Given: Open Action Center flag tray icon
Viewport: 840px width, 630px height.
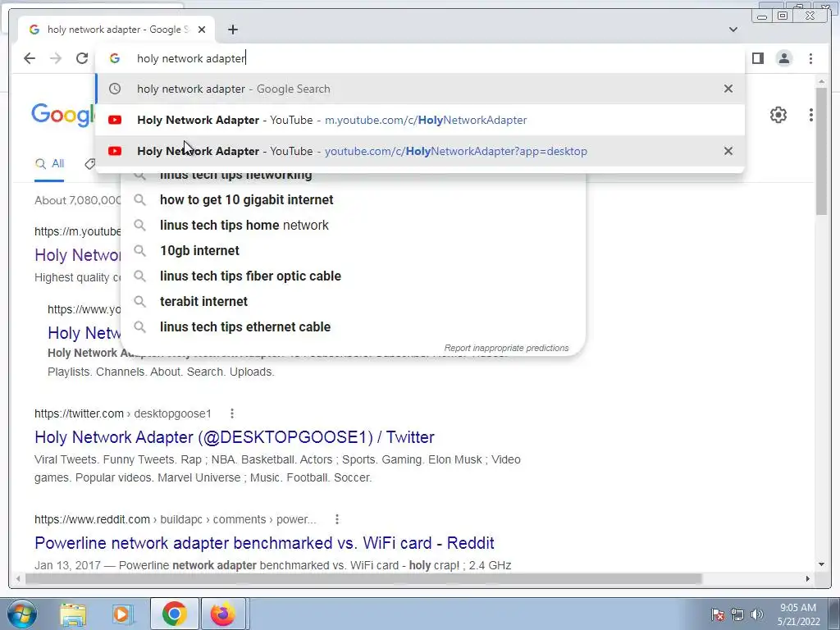Looking at the screenshot, I should point(718,614).
